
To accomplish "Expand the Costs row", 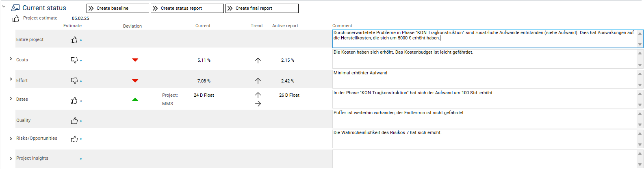I will tap(11, 59).
